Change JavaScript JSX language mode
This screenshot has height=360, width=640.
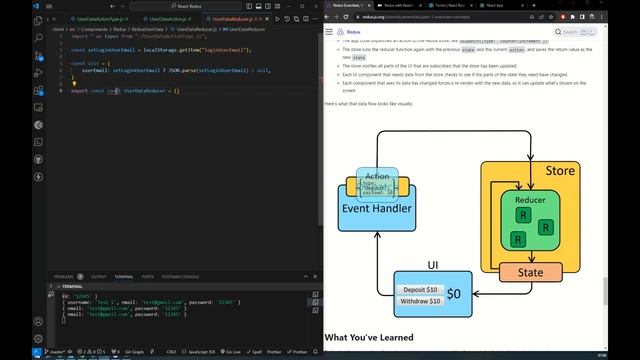click(198, 352)
